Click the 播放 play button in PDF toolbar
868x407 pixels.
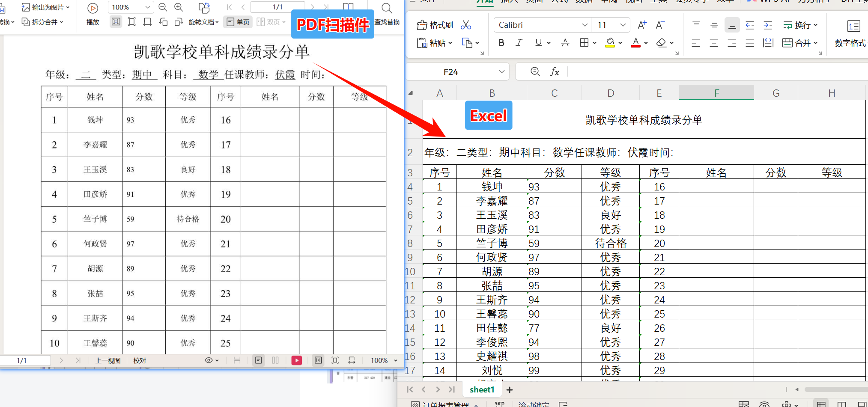[x=92, y=8]
